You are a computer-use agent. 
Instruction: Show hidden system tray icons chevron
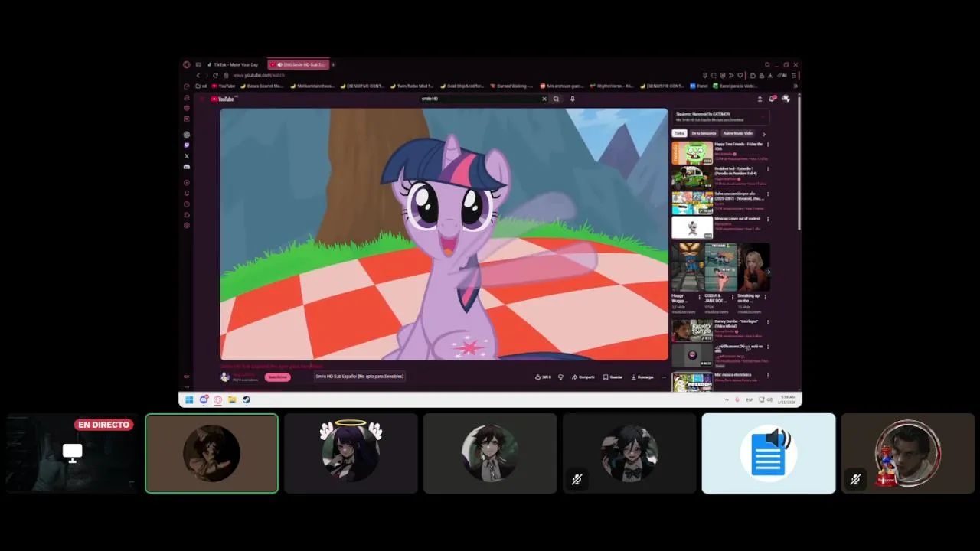[727, 399]
